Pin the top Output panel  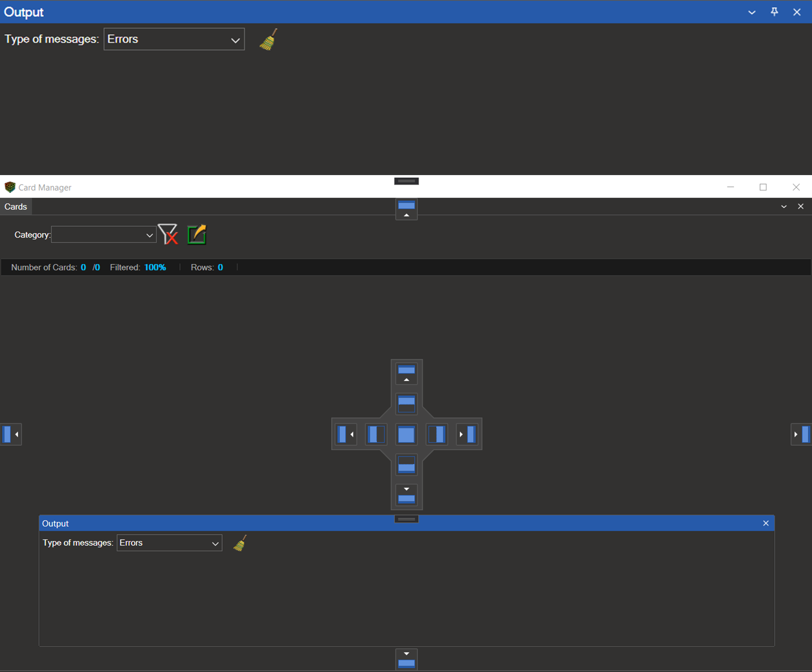point(774,12)
